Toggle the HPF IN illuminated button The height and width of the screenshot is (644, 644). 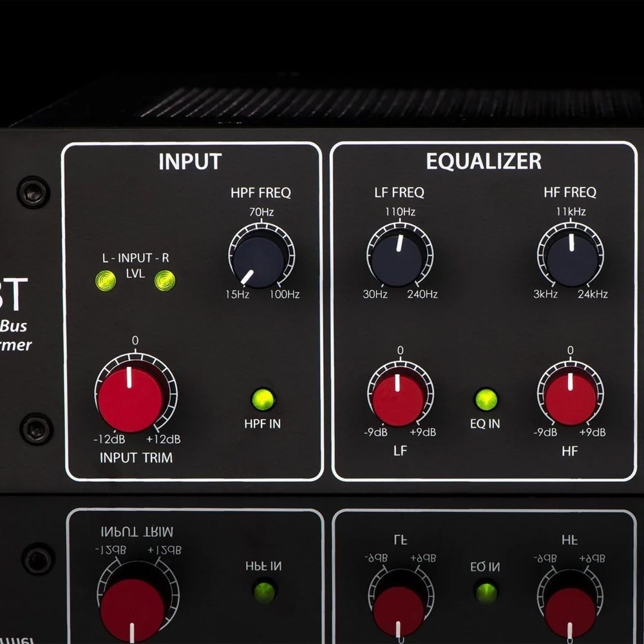[x=263, y=399]
